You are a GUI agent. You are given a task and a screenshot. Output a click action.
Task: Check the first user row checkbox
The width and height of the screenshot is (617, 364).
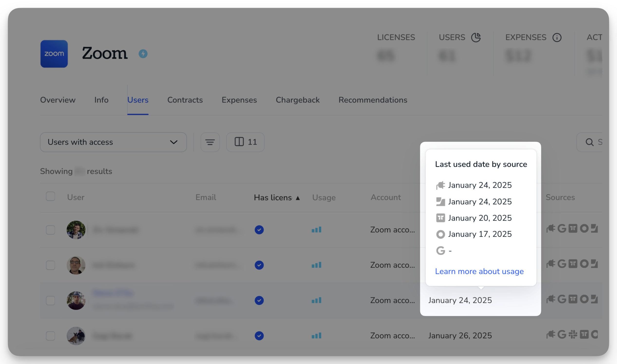[50, 230]
